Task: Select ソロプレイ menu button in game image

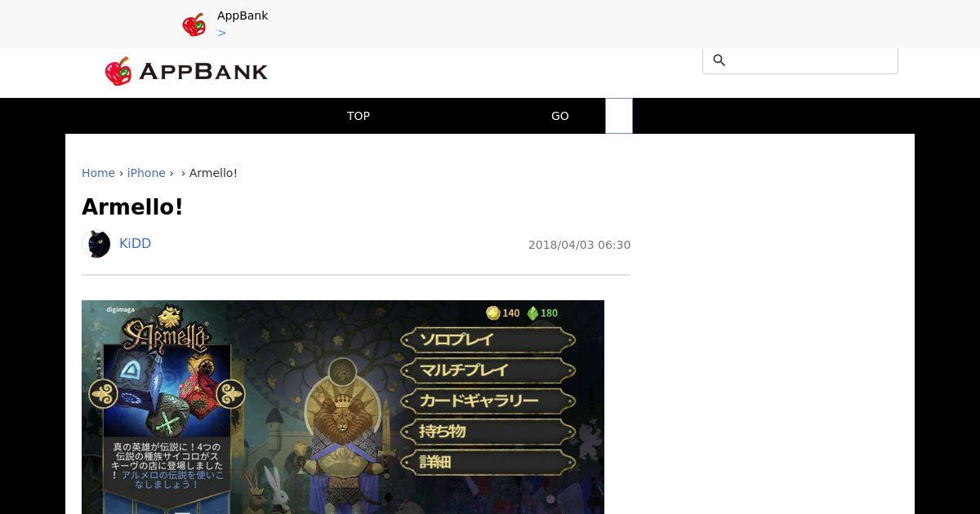Action: pyautogui.click(x=488, y=339)
